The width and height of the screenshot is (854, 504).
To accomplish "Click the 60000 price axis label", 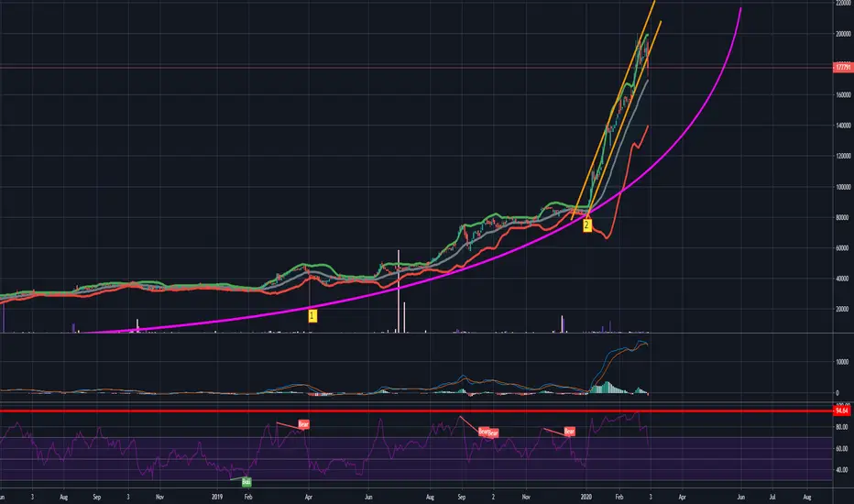I will coord(842,248).
